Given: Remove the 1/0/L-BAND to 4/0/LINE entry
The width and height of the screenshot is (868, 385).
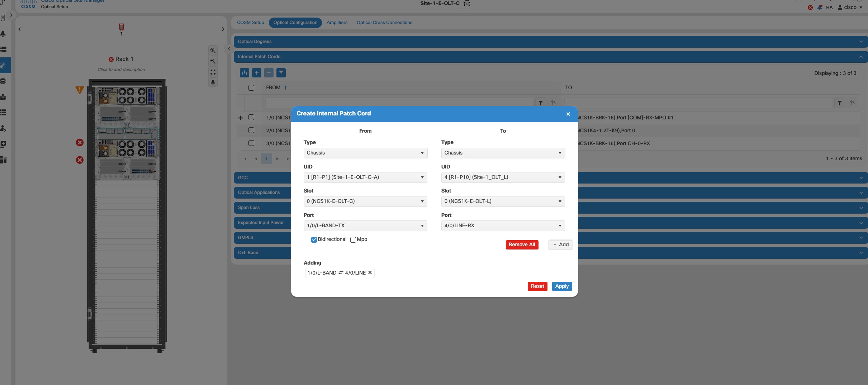Looking at the screenshot, I should coord(370,272).
